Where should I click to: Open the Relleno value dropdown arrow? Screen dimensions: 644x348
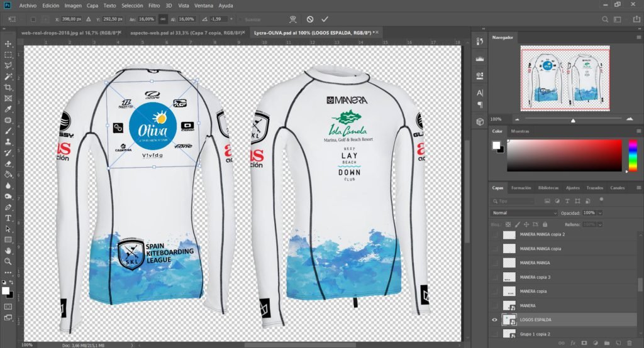(600, 224)
